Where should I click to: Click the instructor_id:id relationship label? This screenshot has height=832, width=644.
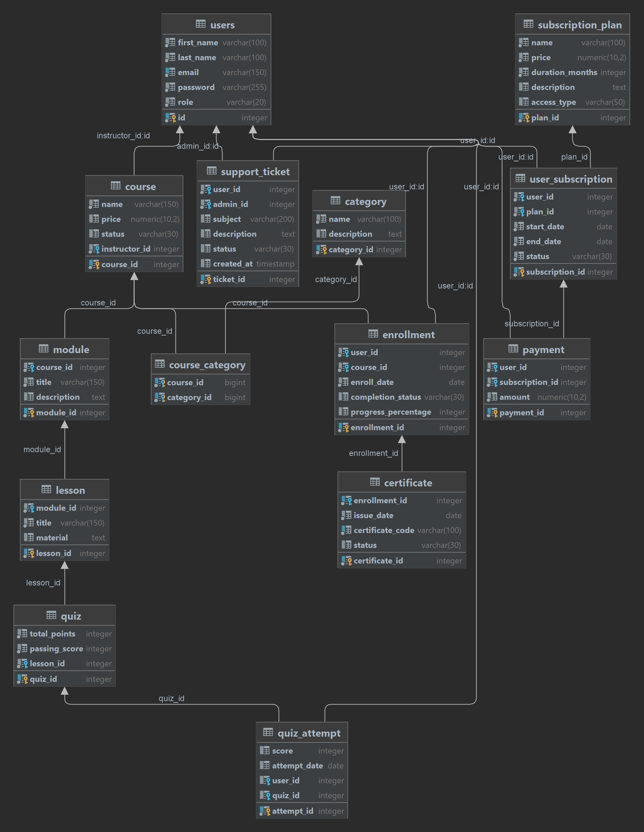pyautogui.click(x=123, y=136)
